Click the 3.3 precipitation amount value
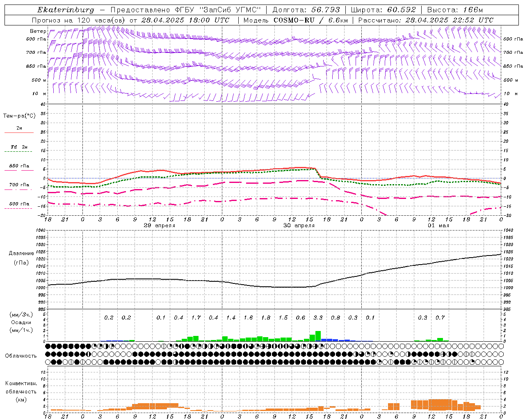 pyautogui.click(x=318, y=317)
